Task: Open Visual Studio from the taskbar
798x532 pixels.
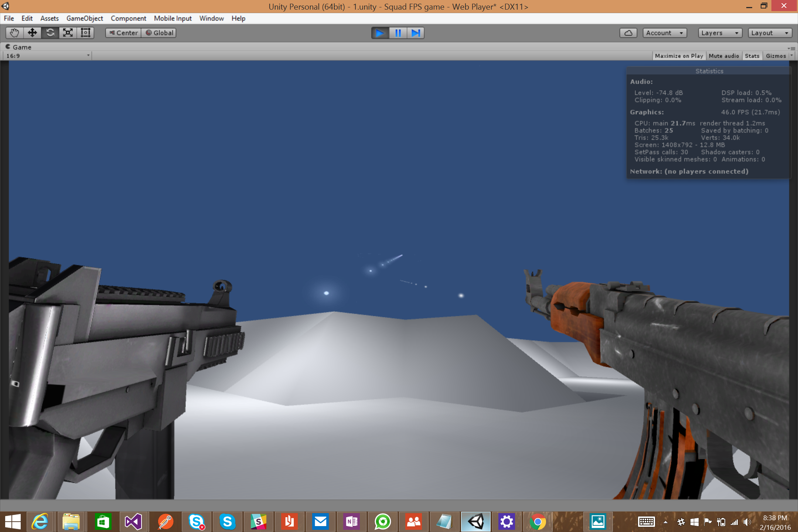Action: 133,522
